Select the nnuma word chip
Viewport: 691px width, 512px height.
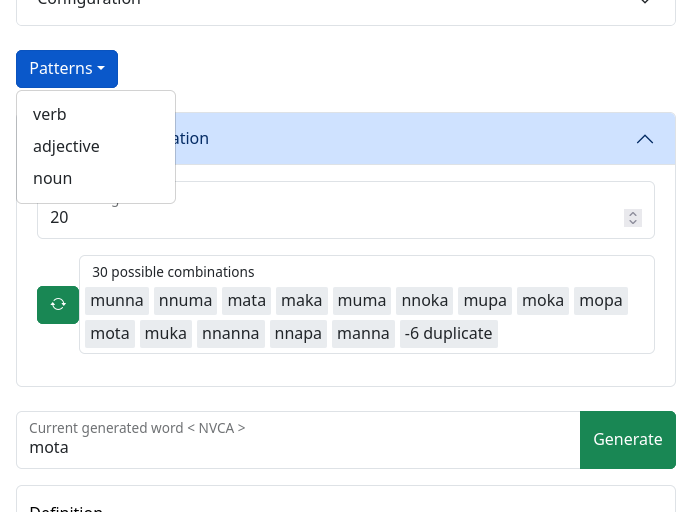(185, 301)
